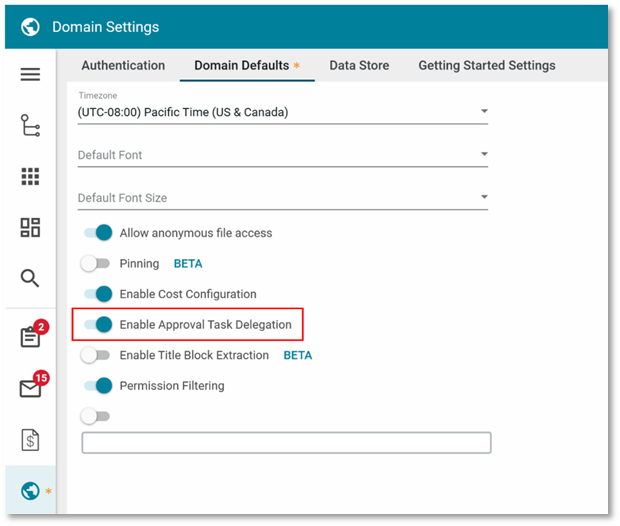Open the dashboard icon in the sidebar
Viewport: 620px width, 526px height.
click(x=30, y=227)
